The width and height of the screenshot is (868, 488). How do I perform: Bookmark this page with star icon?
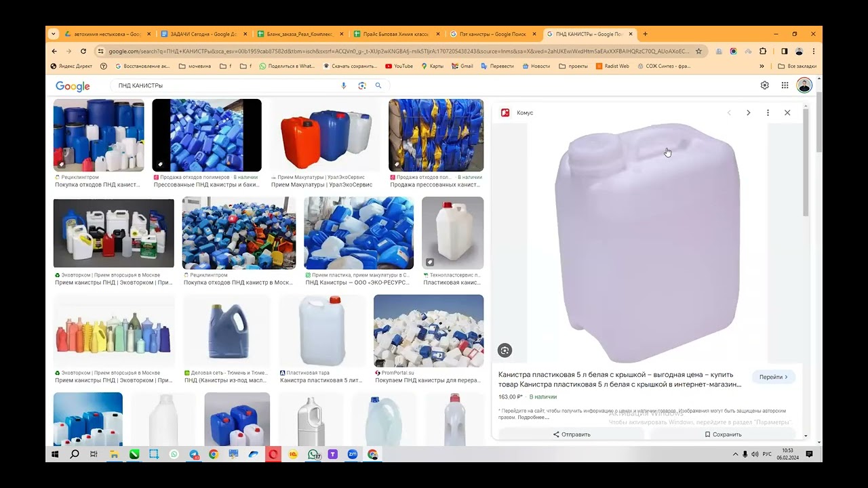click(x=698, y=51)
